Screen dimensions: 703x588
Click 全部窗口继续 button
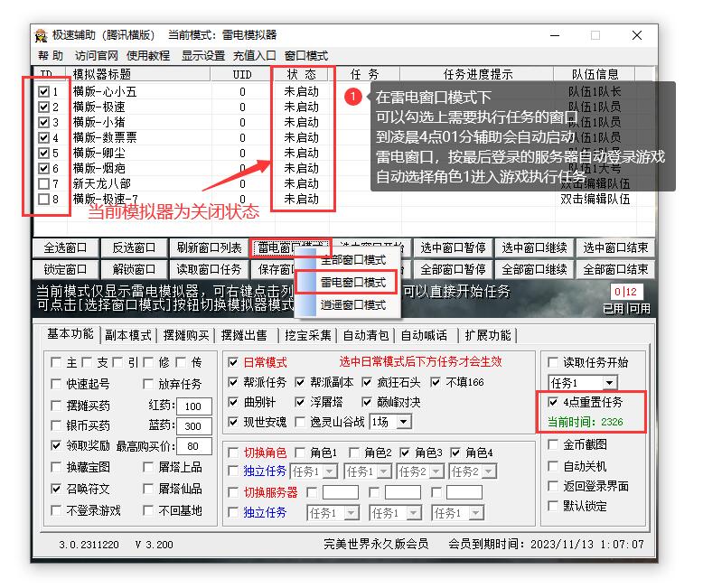tap(534, 269)
